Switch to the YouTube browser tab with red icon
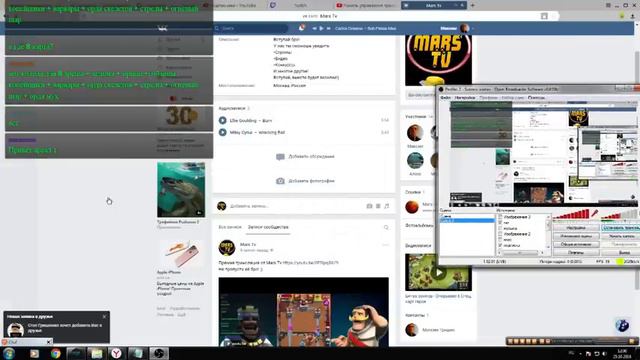The height and width of the screenshot is (360, 640). (x=366, y=5)
